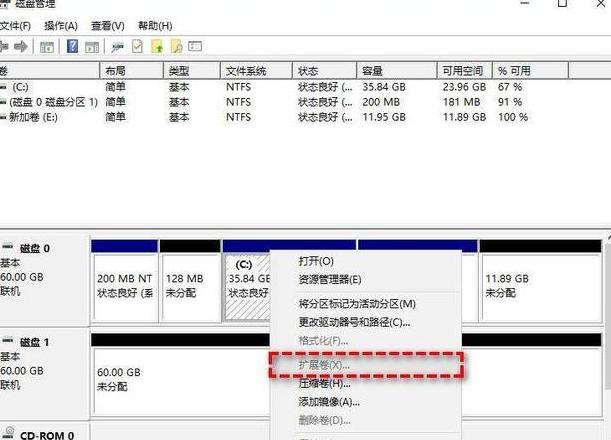611x440 pixels.
Task: Click the 200 MB capacity cell
Action: click(381, 102)
